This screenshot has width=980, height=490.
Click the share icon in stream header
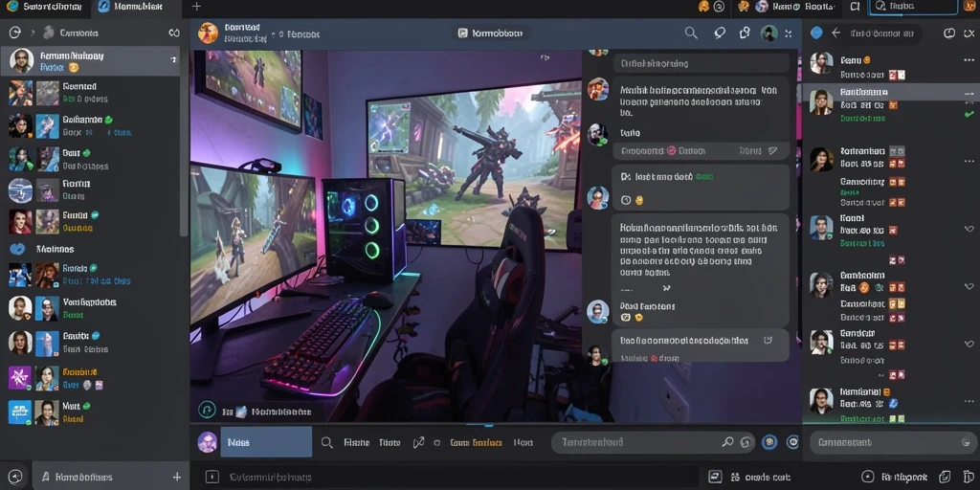745,33
